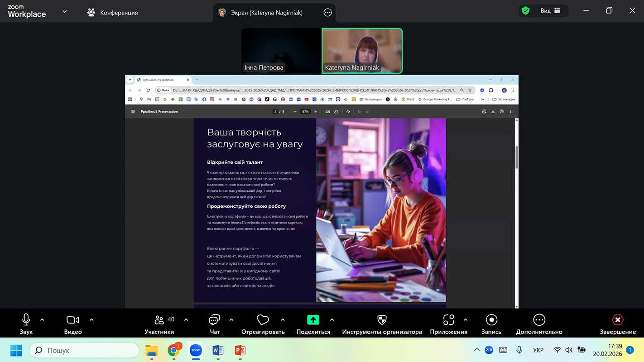Open Host tools shield icon
644x362 pixels.
click(382, 320)
